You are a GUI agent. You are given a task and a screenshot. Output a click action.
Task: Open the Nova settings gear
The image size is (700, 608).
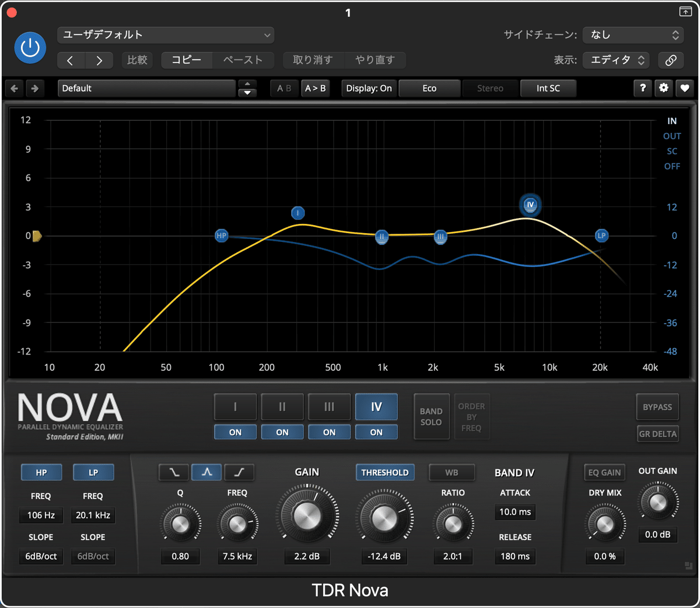coord(664,88)
